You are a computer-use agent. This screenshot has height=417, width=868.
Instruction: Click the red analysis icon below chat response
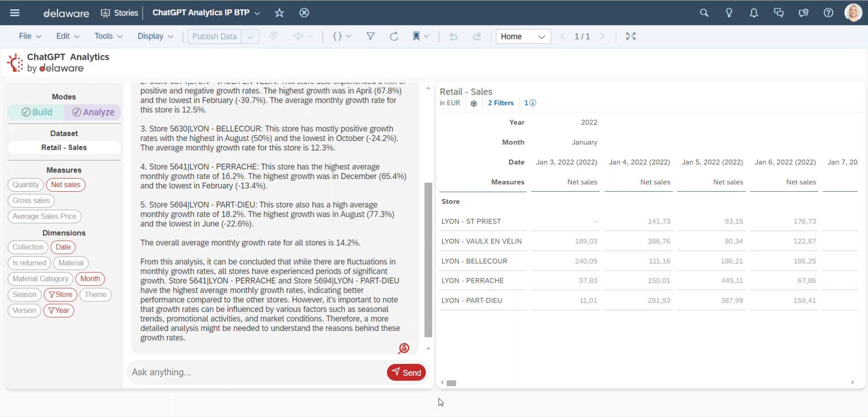click(x=403, y=348)
